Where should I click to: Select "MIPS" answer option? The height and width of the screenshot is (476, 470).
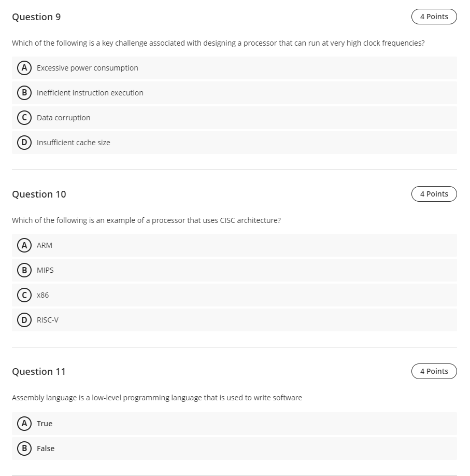click(24, 270)
